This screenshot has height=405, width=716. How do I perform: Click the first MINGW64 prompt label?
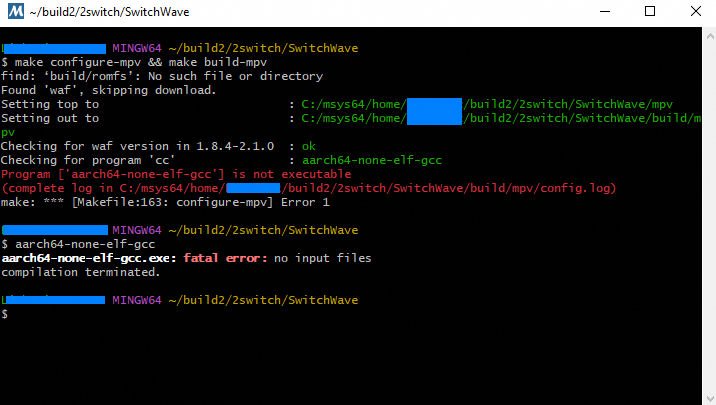coord(137,48)
